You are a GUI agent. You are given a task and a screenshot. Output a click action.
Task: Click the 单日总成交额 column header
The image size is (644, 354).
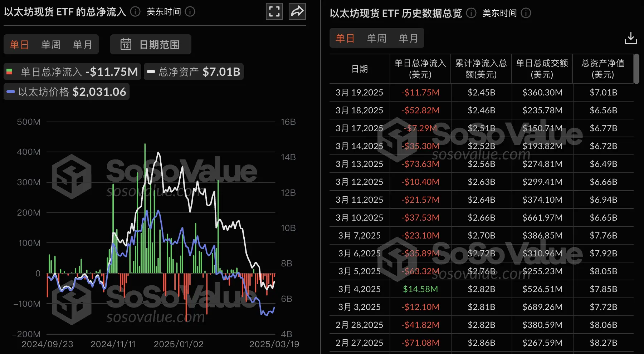(x=542, y=69)
